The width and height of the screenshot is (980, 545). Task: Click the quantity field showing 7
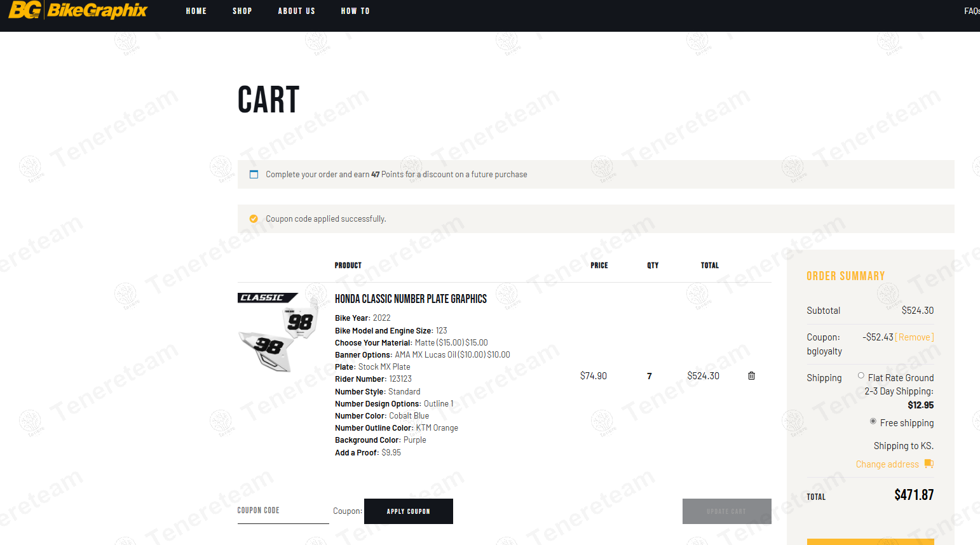coord(650,376)
